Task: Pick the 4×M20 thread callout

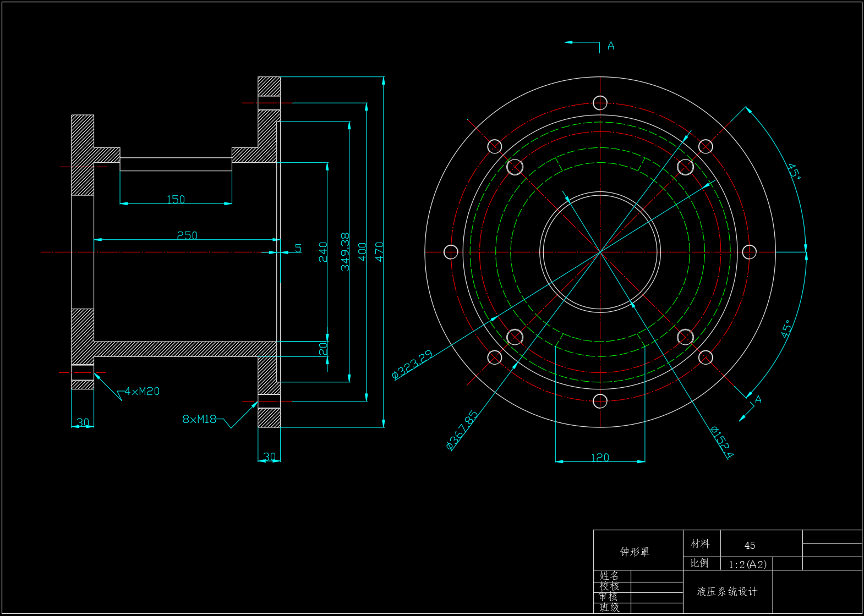Action: click(x=142, y=392)
